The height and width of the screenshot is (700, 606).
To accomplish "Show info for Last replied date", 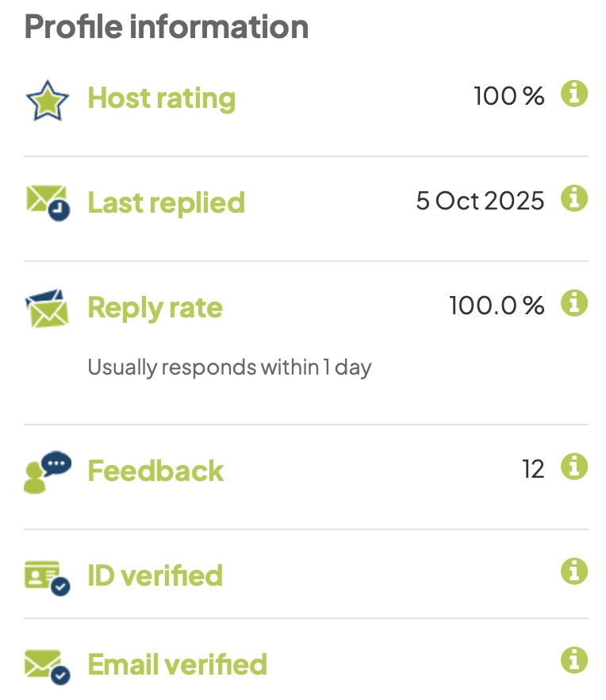I will 574,198.
